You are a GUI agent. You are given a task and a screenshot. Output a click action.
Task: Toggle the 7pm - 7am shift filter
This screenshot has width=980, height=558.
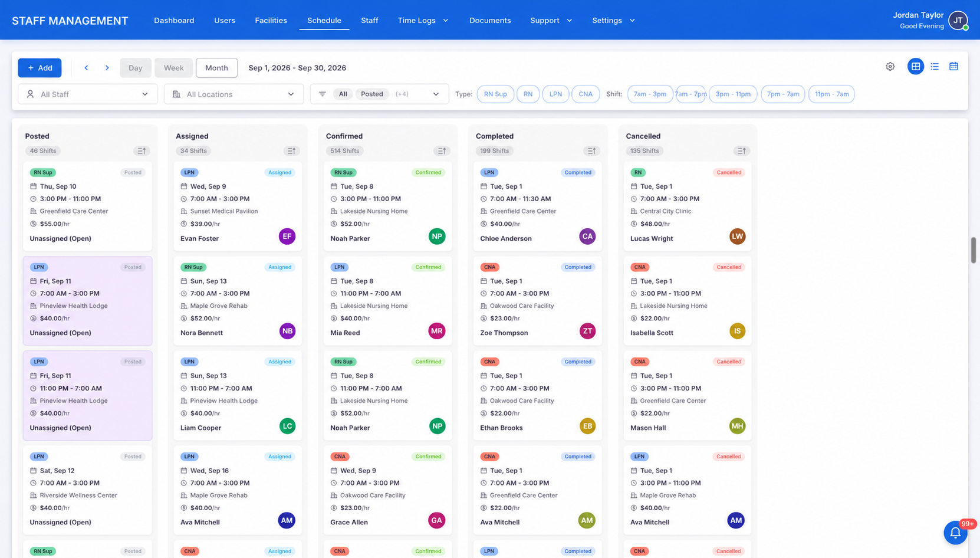(x=783, y=94)
